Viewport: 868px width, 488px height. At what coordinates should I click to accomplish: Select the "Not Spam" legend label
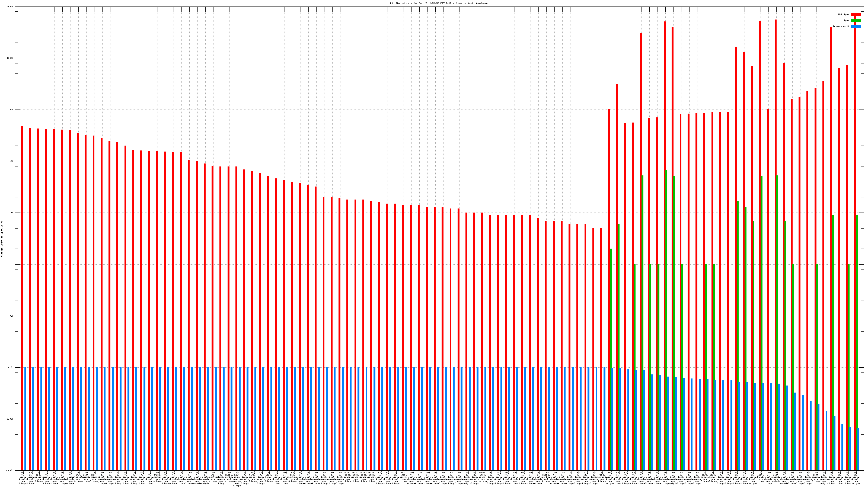point(844,14)
